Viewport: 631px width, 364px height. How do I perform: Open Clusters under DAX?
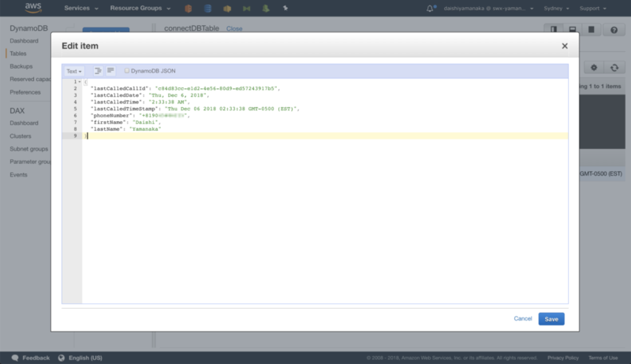(21, 136)
